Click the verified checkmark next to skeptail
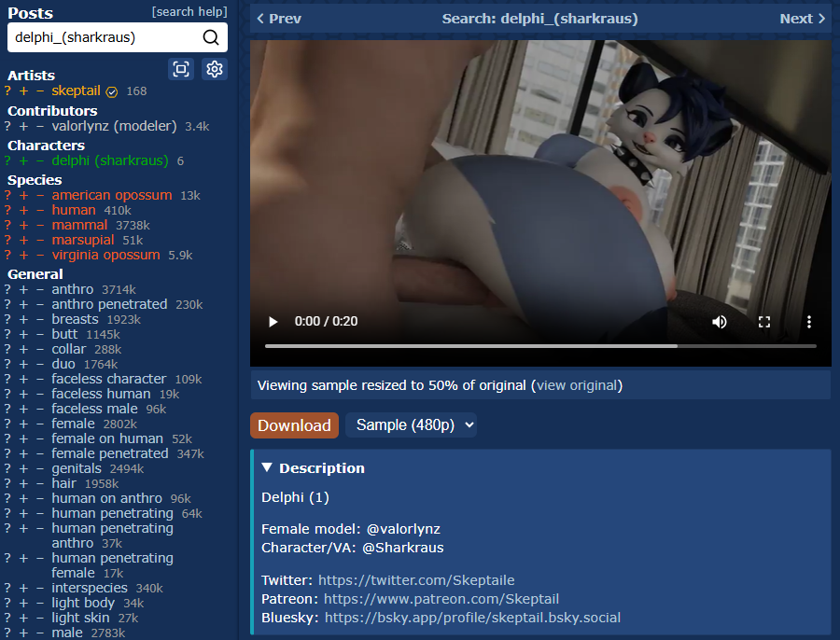The height and width of the screenshot is (640, 840). (x=112, y=92)
